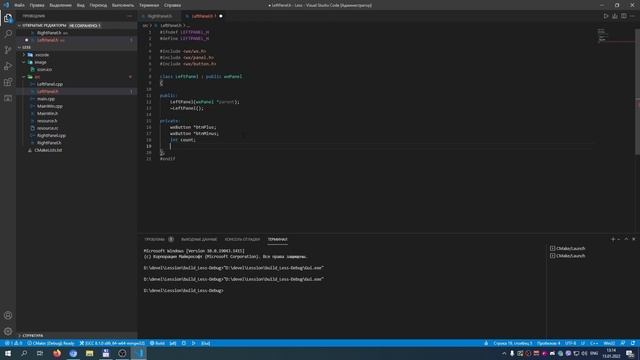
Task: Open Explorer panel More Actions ellipsis
Action: [x=130, y=16]
